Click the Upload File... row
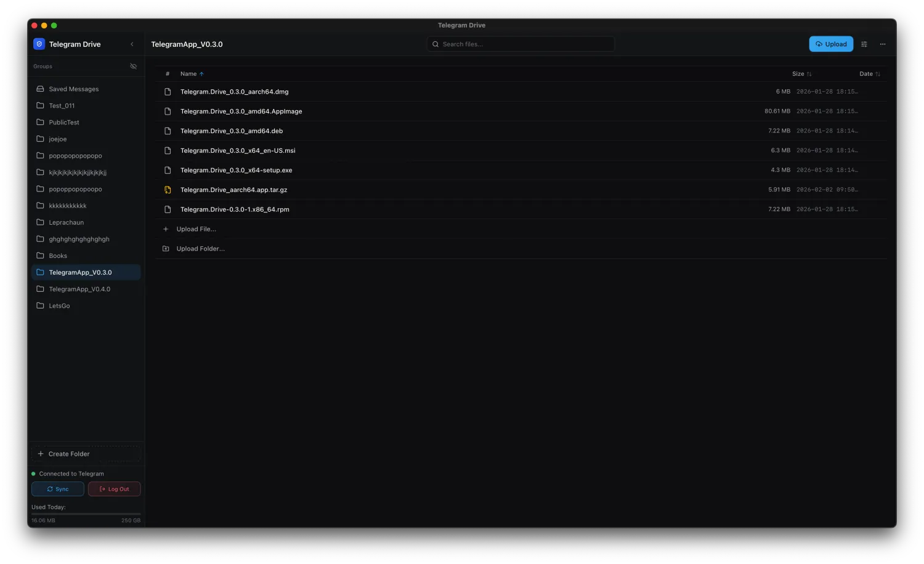The width and height of the screenshot is (924, 564). 521,229
